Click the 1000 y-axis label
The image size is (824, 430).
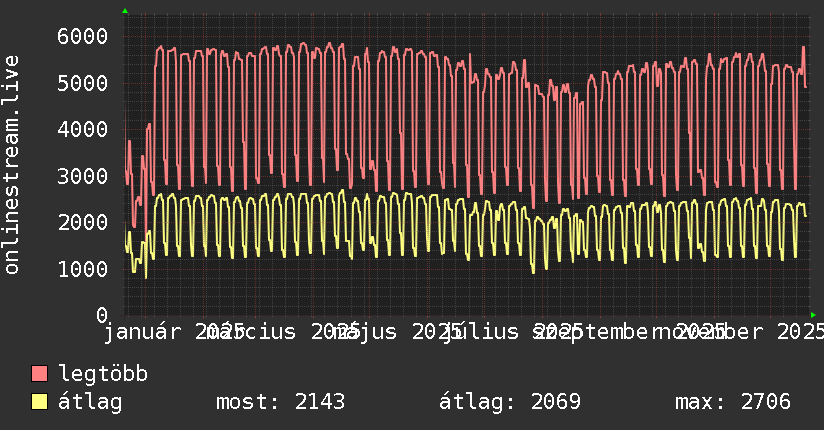tap(83, 269)
